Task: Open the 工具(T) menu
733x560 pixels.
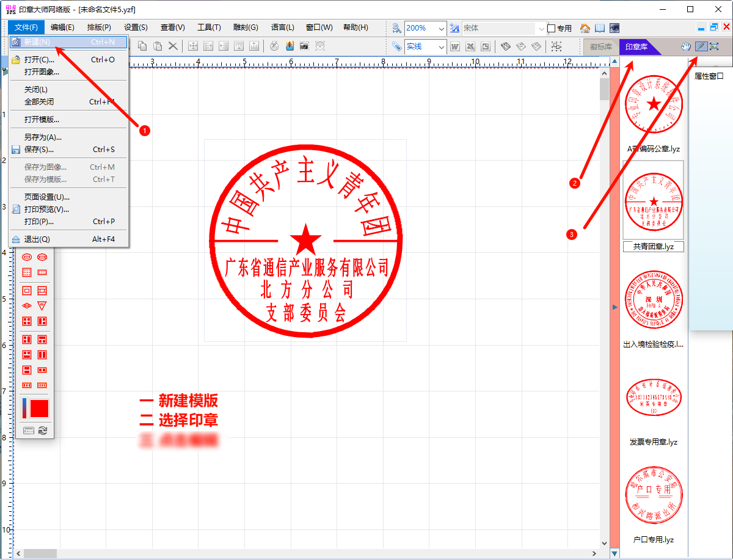Action: pos(209,27)
